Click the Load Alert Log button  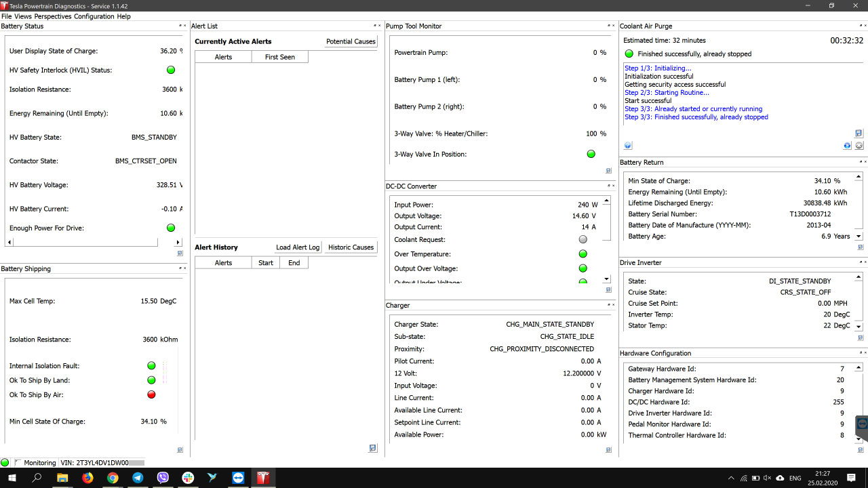point(297,247)
